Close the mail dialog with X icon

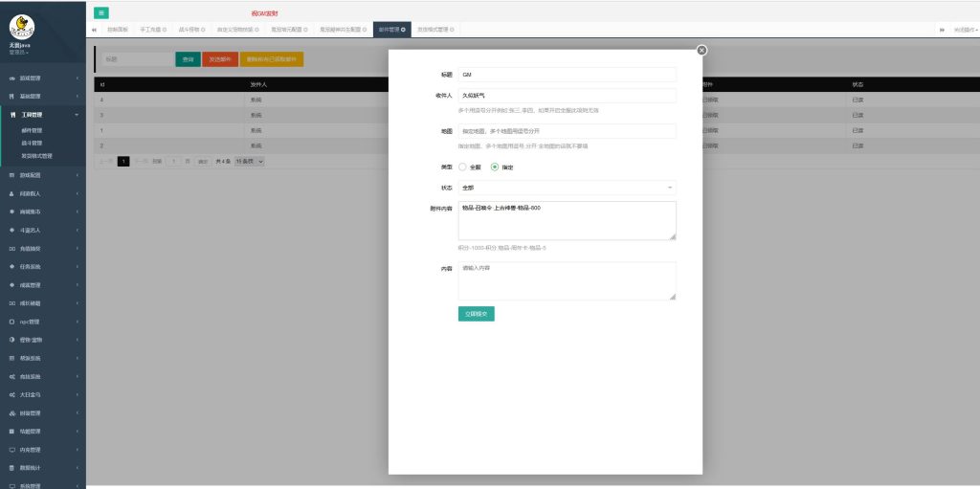(x=702, y=50)
